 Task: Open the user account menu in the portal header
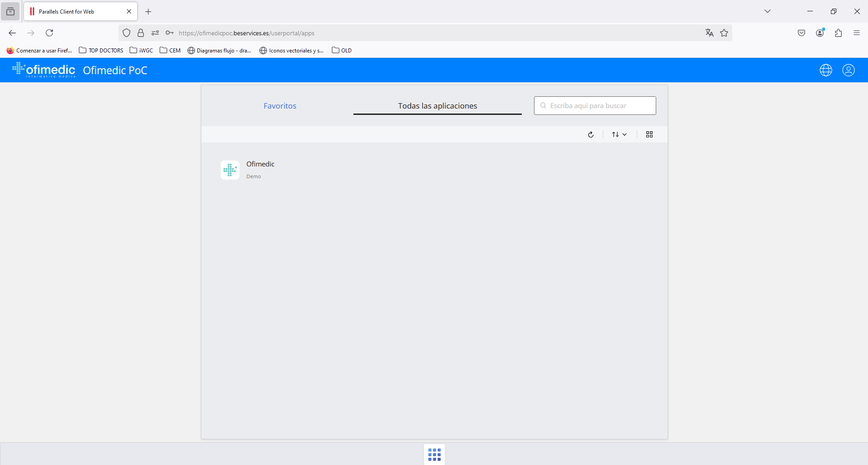point(849,70)
